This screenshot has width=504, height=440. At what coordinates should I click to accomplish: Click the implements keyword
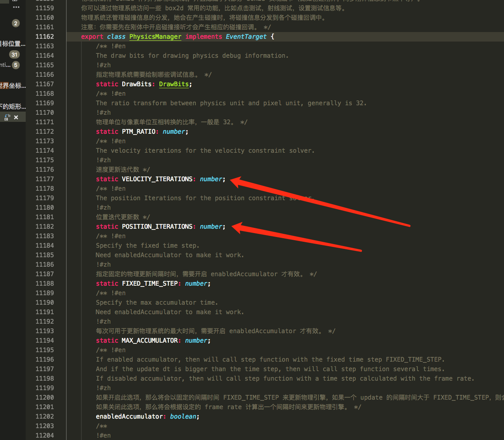click(x=204, y=36)
